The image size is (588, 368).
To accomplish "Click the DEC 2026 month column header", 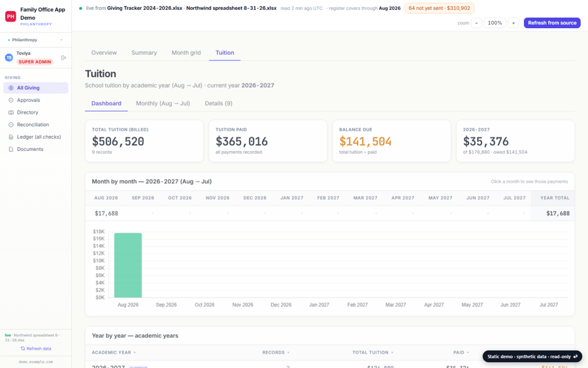I will [255, 198].
